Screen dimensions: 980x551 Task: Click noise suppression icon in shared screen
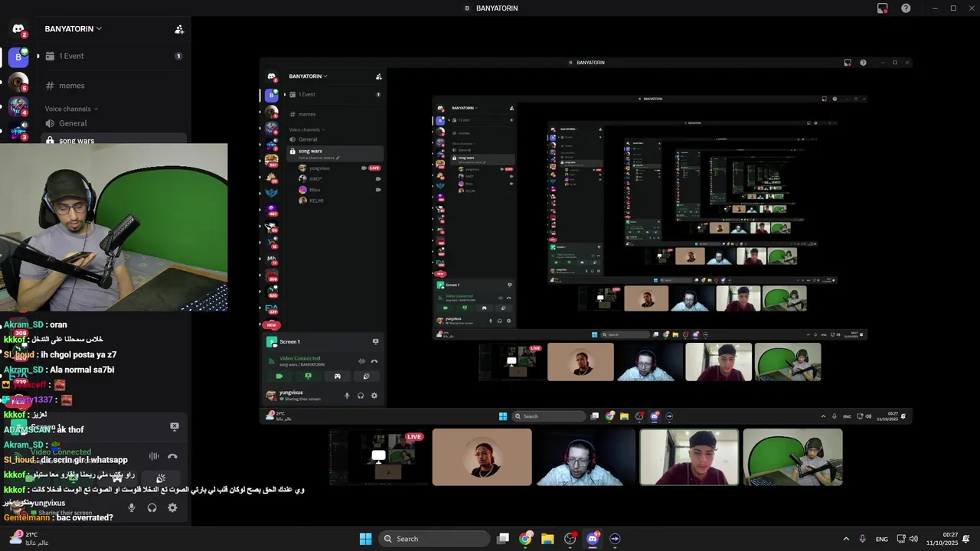point(362,361)
